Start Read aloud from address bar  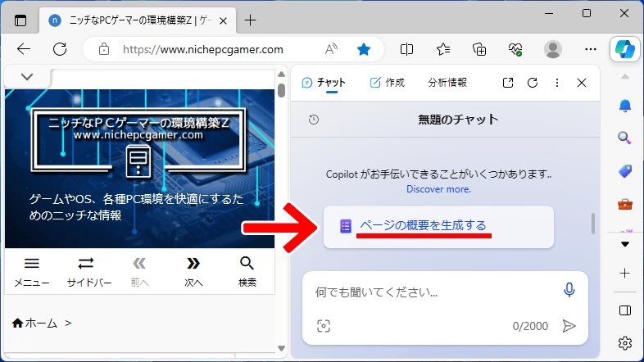[x=331, y=49]
